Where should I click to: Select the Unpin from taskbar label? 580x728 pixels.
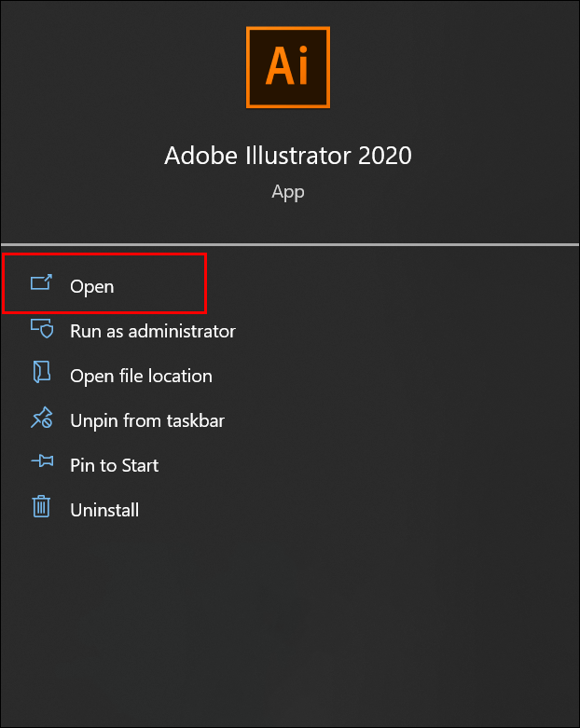(147, 420)
